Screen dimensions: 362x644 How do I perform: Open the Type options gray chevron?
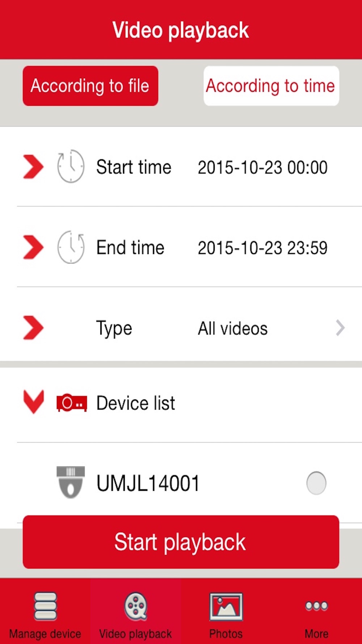click(340, 328)
